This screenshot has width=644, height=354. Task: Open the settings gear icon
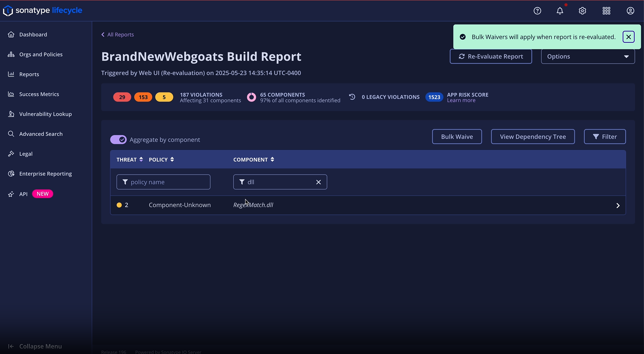(x=582, y=11)
